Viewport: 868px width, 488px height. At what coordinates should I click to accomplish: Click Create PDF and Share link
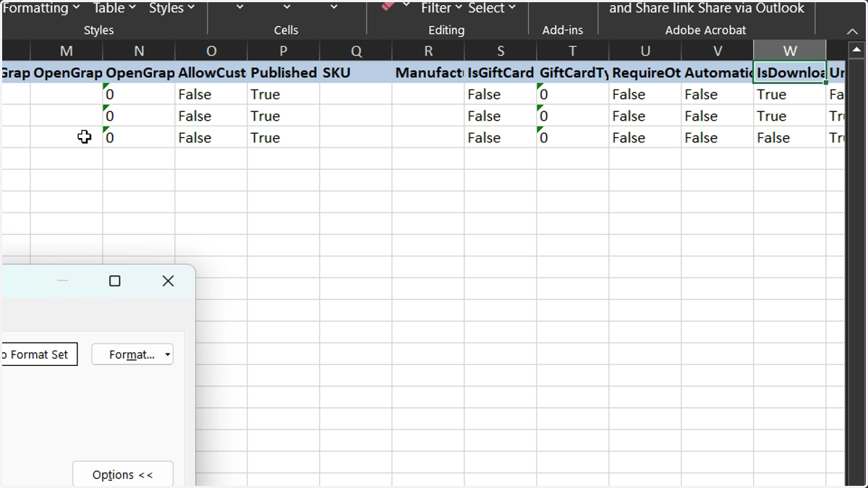652,8
